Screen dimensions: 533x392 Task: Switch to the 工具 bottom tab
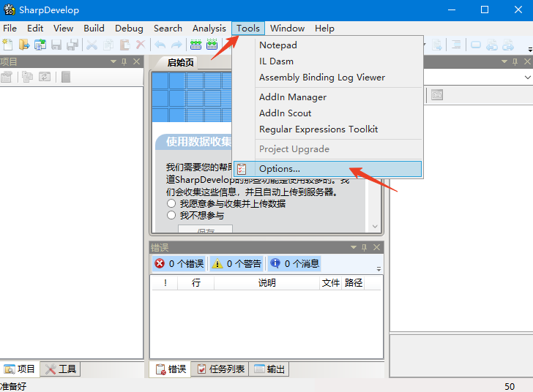(61, 369)
